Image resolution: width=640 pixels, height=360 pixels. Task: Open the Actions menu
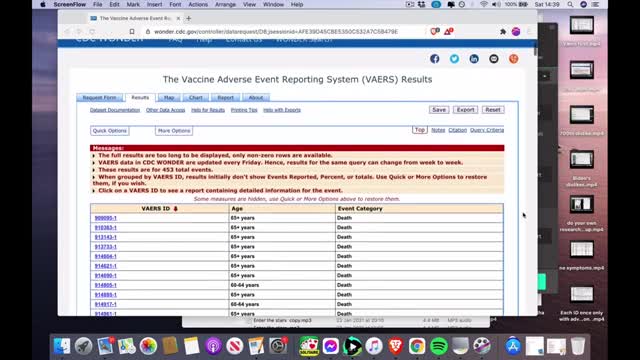pyautogui.click(x=198, y=4)
